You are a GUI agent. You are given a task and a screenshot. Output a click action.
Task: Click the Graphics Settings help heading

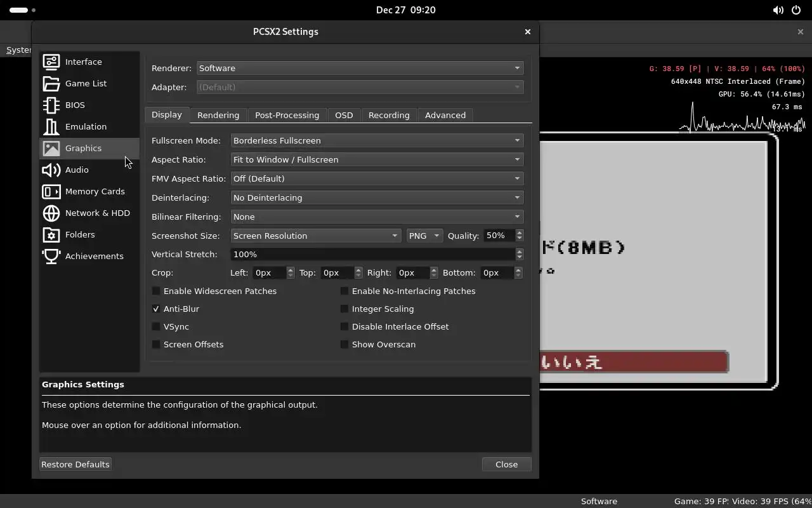83,384
